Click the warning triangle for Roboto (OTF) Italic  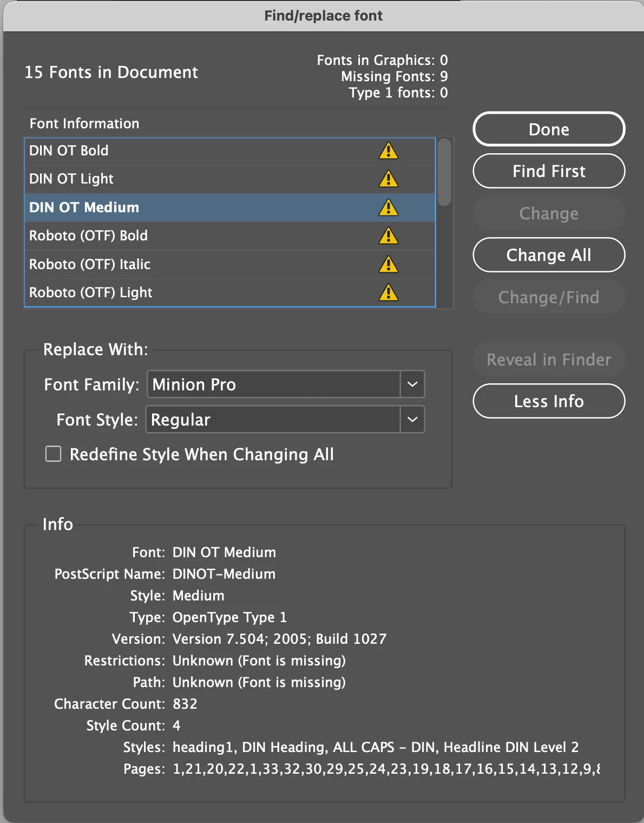tap(388, 264)
